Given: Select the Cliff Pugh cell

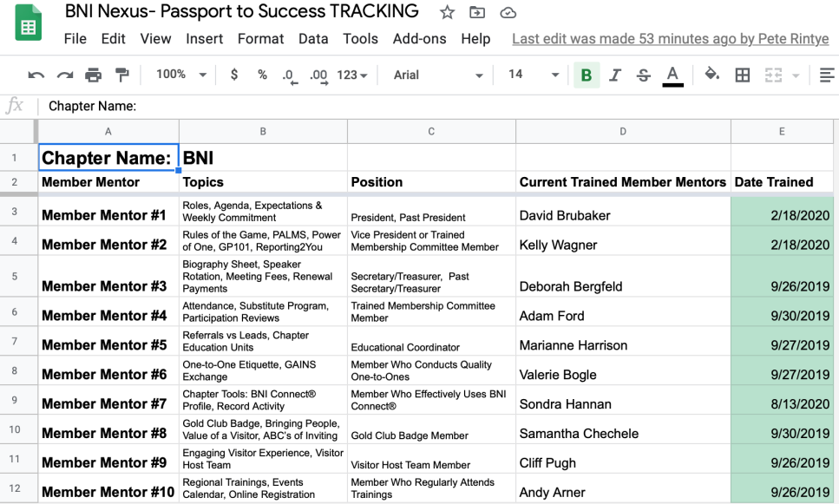Looking at the screenshot, I should (623, 459).
